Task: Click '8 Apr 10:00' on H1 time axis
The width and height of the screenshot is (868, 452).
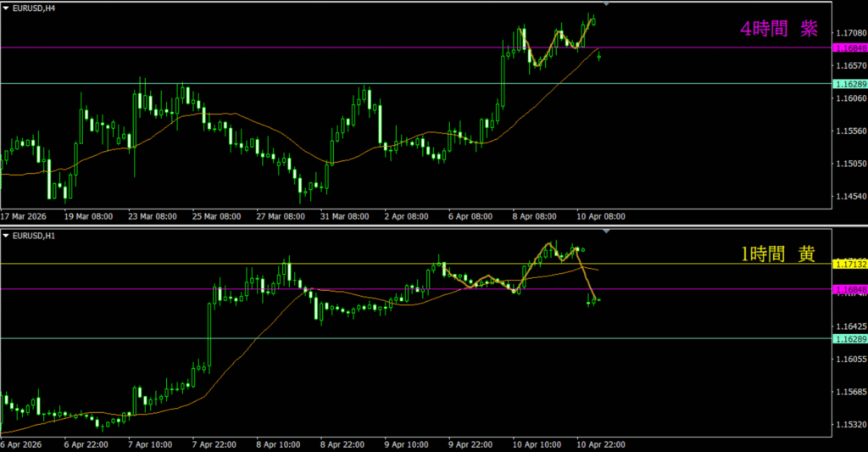Action: pyautogui.click(x=280, y=444)
